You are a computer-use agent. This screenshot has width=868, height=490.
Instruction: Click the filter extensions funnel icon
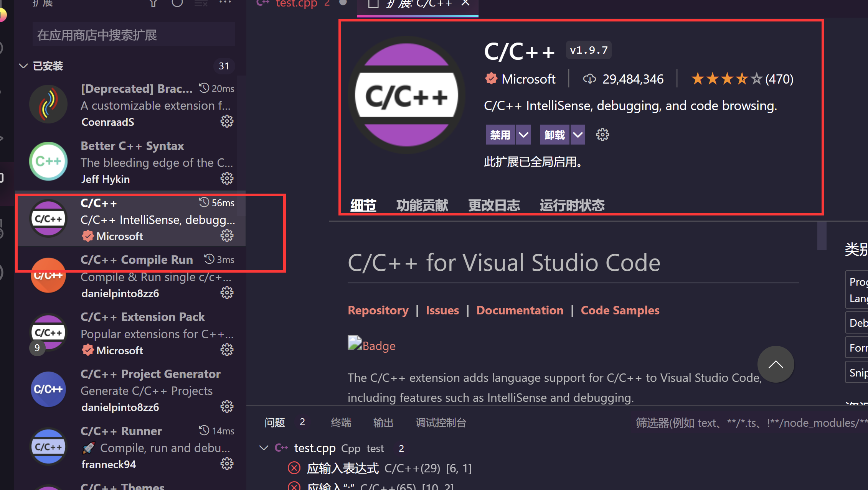[x=153, y=3]
